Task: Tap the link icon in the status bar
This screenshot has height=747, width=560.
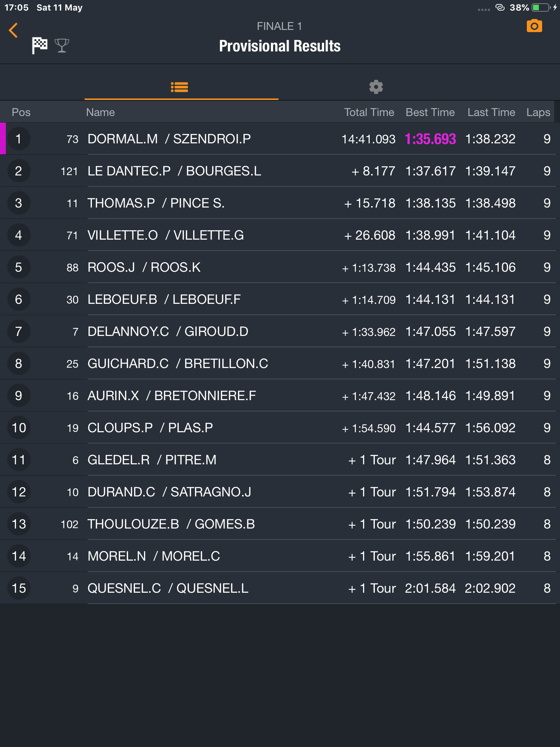Action: click(500, 7)
